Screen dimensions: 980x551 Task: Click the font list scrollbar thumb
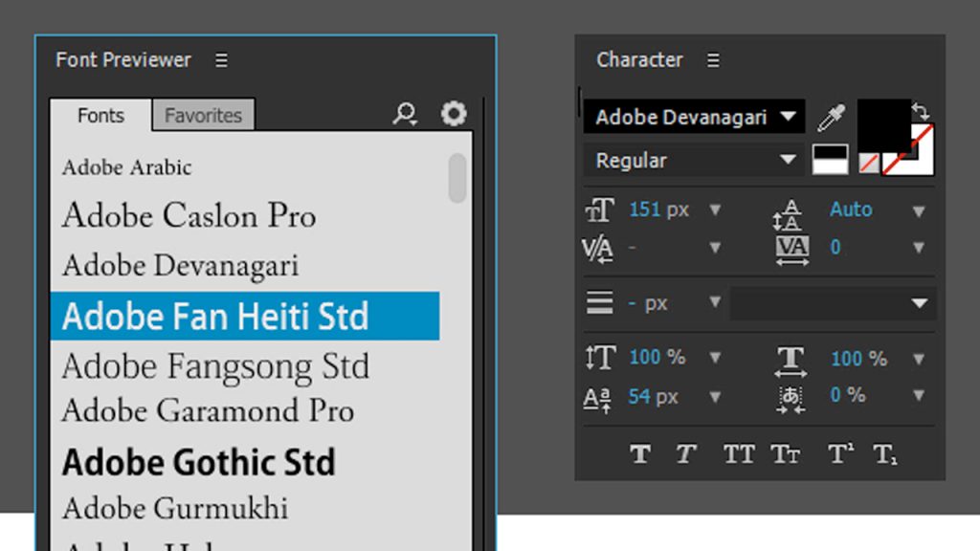tap(457, 178)
